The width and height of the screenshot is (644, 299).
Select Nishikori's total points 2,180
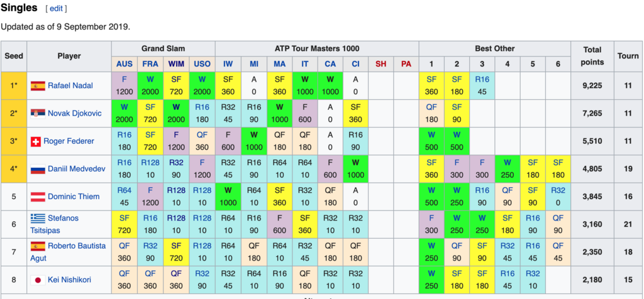pyautogui.click(x=592, y=280)
